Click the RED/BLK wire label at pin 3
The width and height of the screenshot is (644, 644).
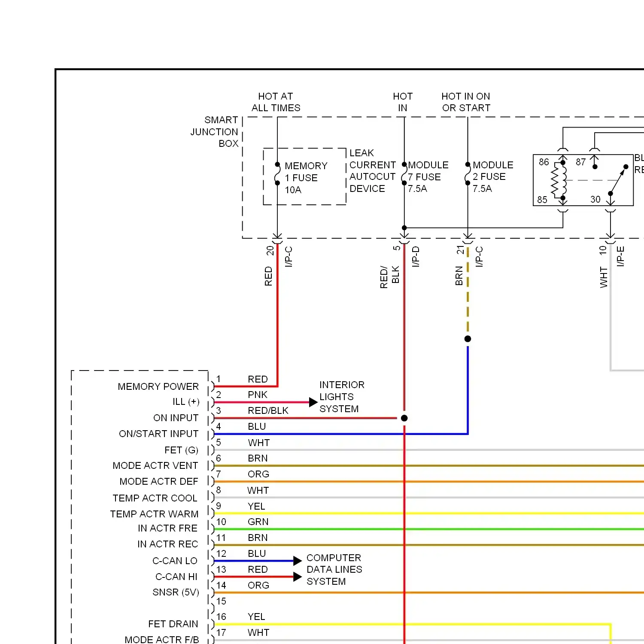click(x=268, y=410)
